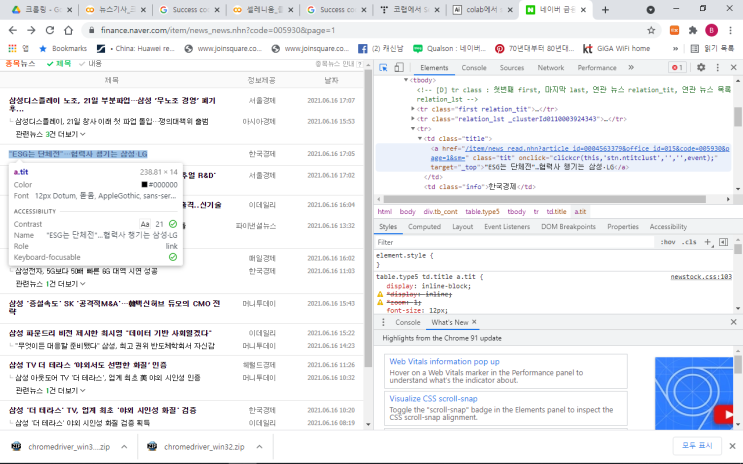Open the Qualson bookmark
The height and width of the screenshot is (464, 743).
(x=450, y=48)
